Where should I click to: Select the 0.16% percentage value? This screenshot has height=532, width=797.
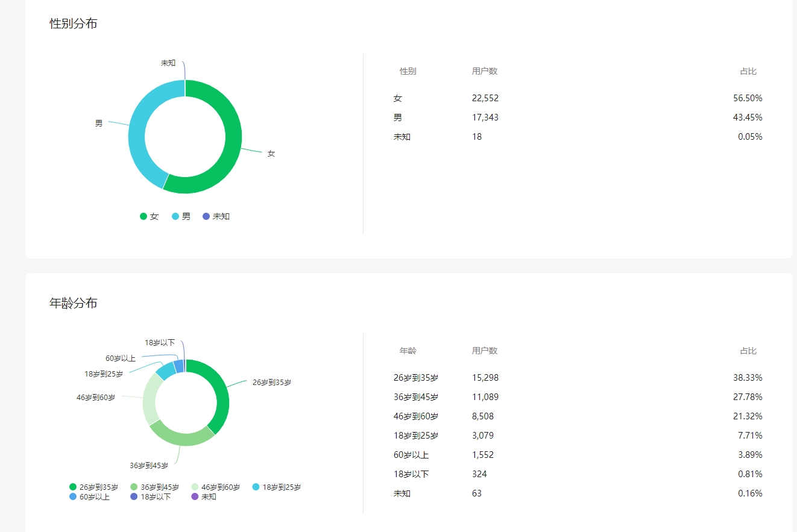(x=750, y=493)
